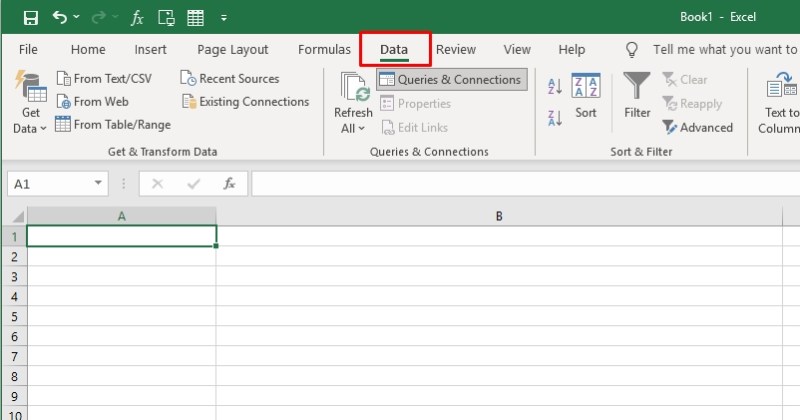This screenshot has width=800, height=420.
Task: Open Existing Connections
Action: (x=245, y=102)
